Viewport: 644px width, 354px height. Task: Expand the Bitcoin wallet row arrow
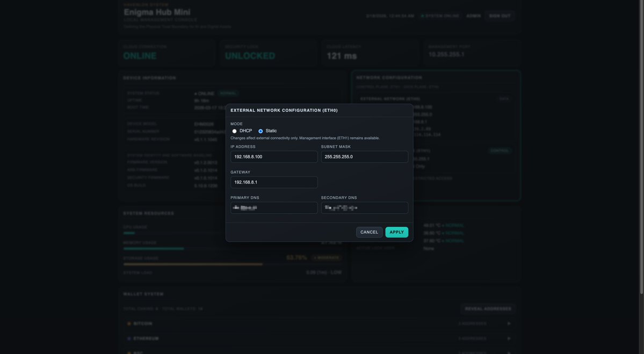509,323
